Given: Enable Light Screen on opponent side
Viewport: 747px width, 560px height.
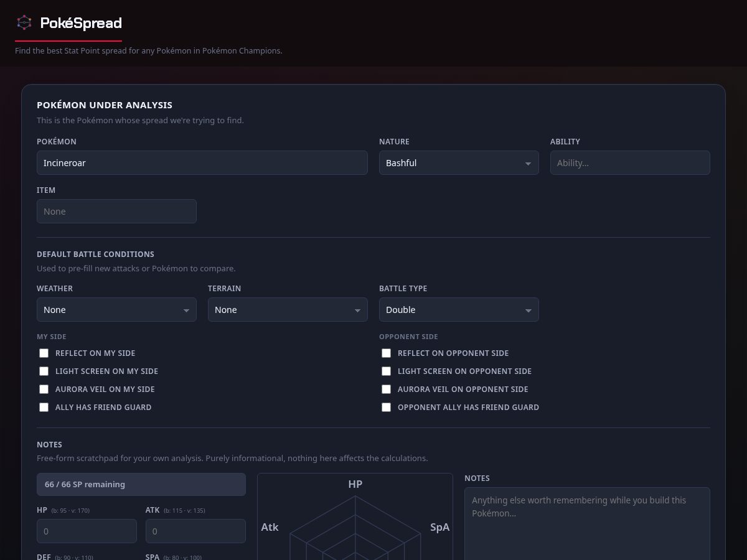Looking at the screenshot, I should point(386,371).
